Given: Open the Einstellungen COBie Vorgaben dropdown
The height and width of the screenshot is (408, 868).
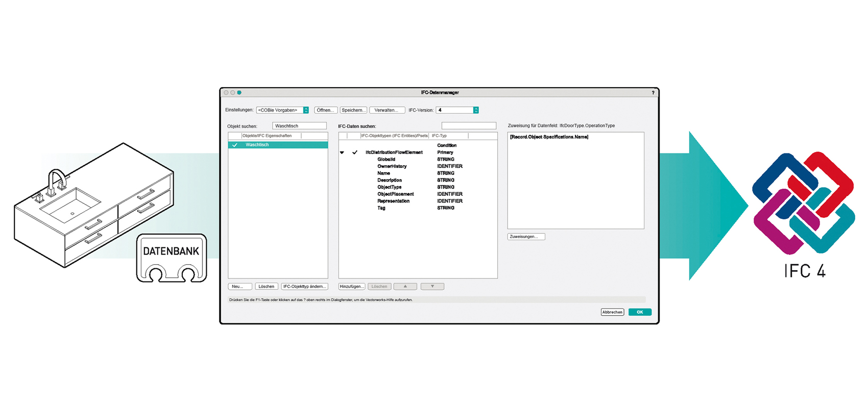Looking at the screenshot, I should pyautogui.click(x=282, y=110).
